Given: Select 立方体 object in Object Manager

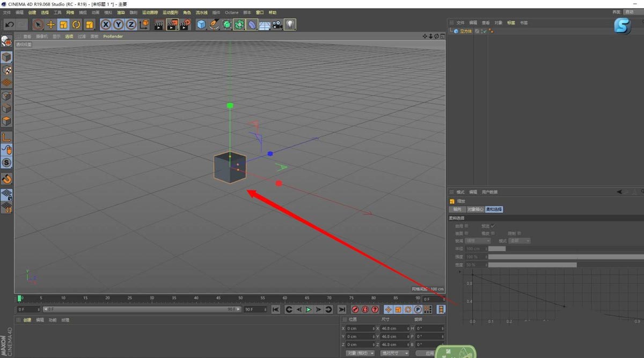Looking at the screenshot, I should (466, 31).
